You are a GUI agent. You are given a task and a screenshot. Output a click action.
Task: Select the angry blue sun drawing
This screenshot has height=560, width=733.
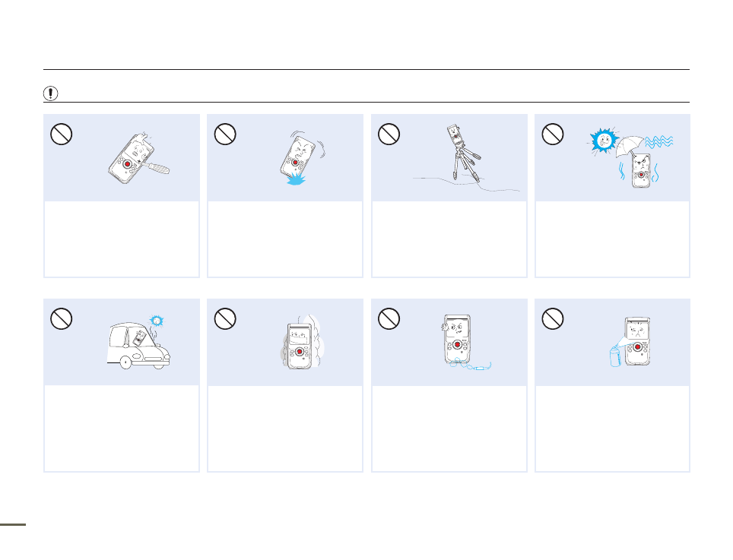[x=603, y=140]
